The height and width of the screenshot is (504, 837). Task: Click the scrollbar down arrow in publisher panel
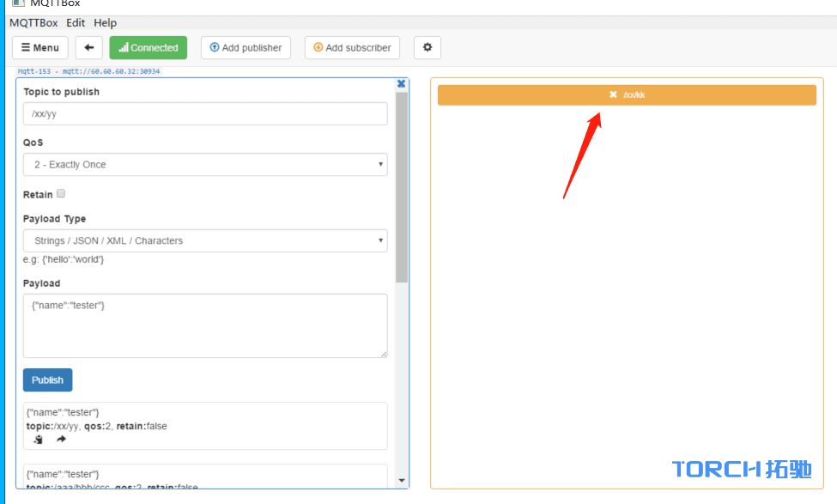point(402,481)
